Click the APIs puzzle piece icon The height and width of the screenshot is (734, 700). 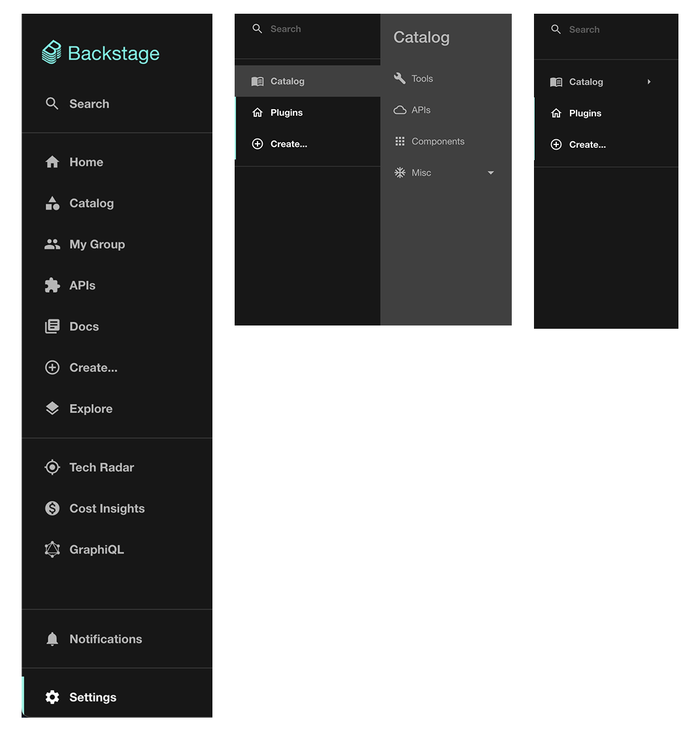(x=52, y=285)
